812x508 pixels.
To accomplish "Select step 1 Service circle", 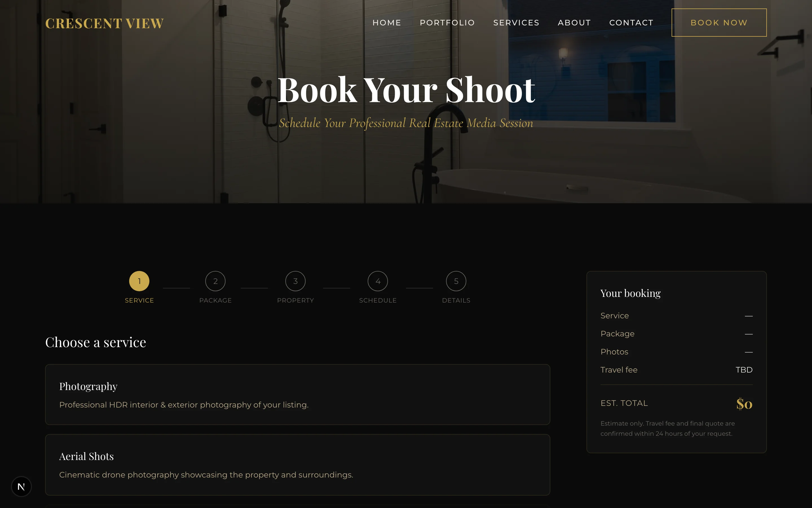I will tap(139, 281).
